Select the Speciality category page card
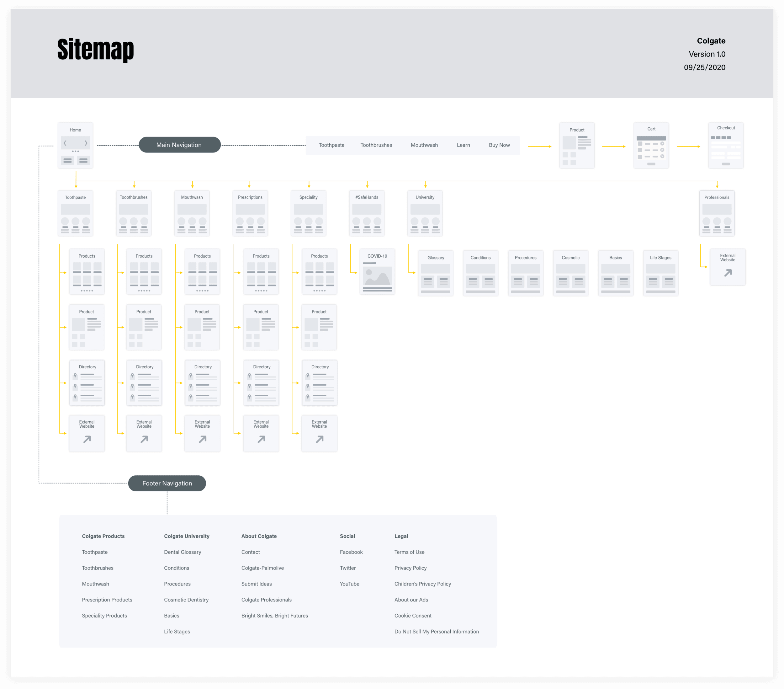Viewport: 784px width, 689px height. coord(308,213)
